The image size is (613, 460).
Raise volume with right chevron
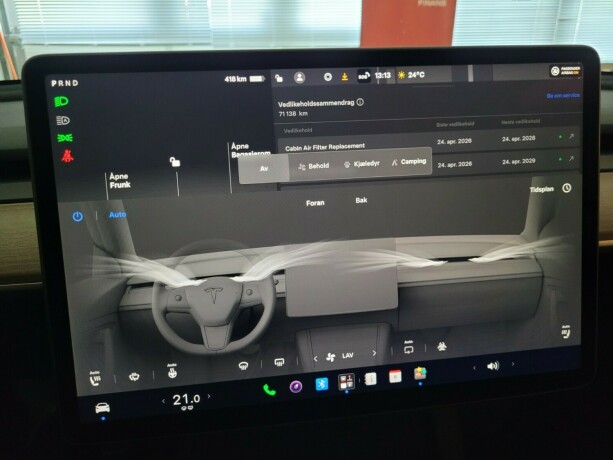pyautogui.click(x=513, y=364)
